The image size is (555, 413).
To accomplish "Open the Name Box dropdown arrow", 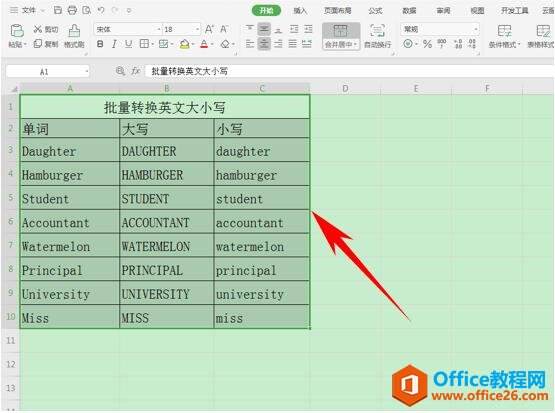I will coord(87,72).
